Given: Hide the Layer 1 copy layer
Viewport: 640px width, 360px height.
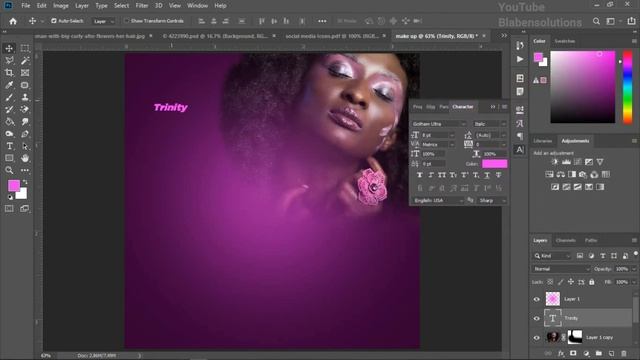Looking at the screenshot, I should (537, 338).
